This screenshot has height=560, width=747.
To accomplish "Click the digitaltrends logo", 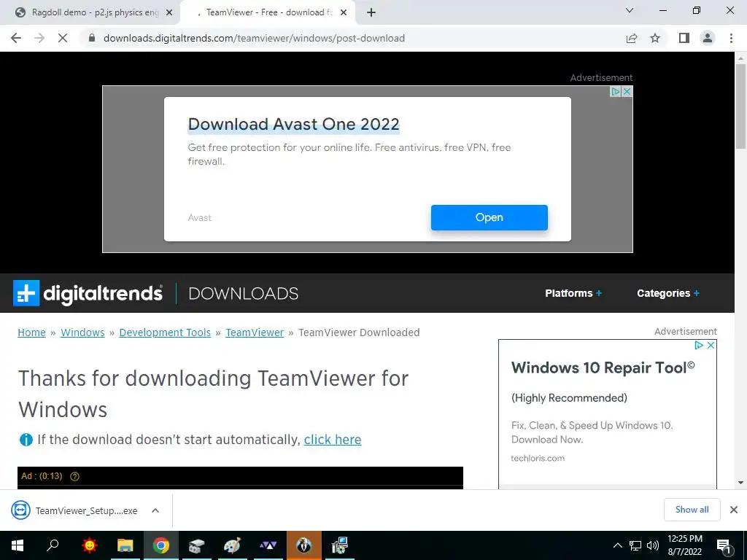I will click(88, 293).
